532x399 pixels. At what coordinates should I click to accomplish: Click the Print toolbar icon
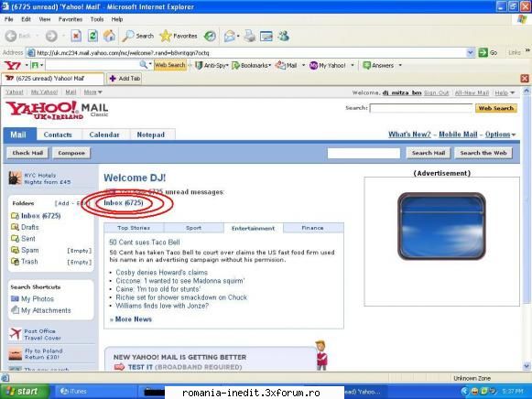(250, 36)
